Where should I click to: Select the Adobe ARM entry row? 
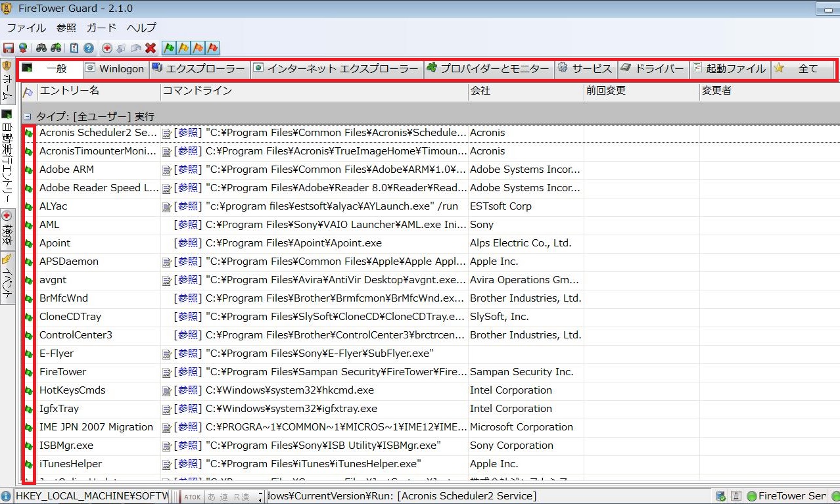66,170
